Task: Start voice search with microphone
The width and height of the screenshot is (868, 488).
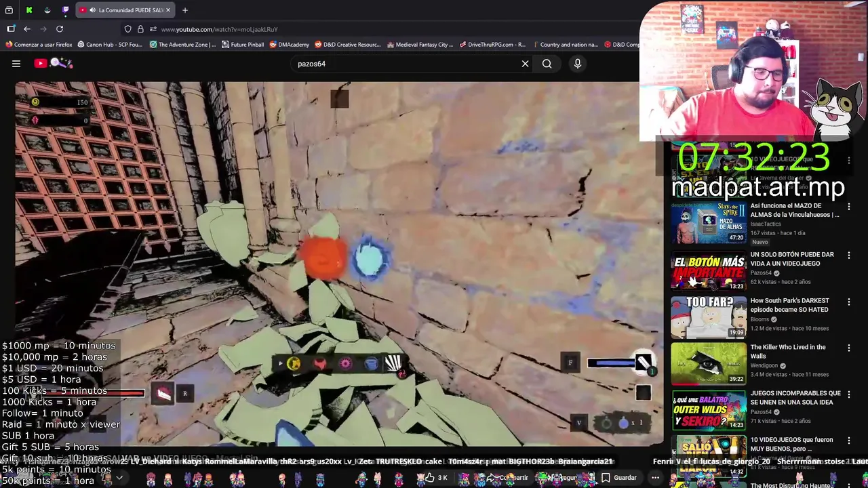Action: point(578,64)
